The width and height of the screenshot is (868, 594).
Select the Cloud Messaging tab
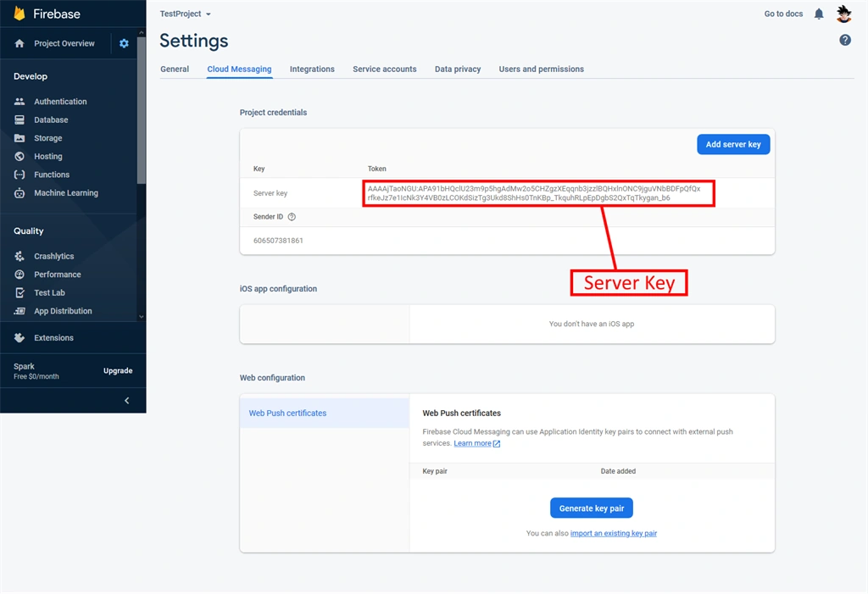click(x=239, y=69)
